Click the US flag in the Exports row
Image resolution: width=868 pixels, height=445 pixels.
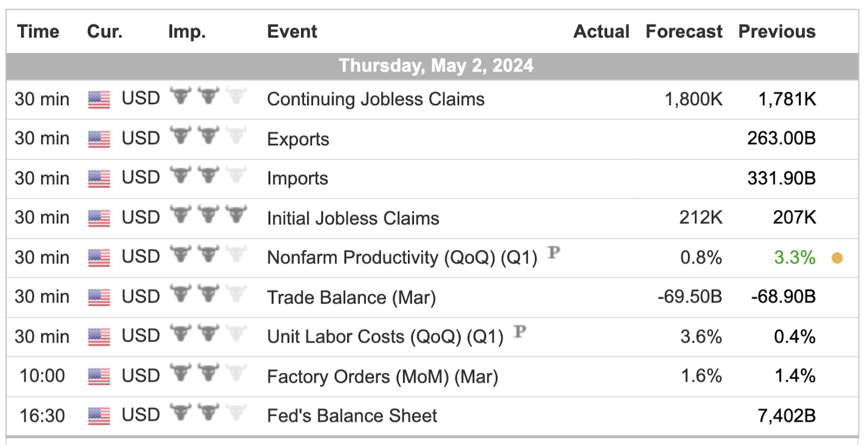pos(99,139)
